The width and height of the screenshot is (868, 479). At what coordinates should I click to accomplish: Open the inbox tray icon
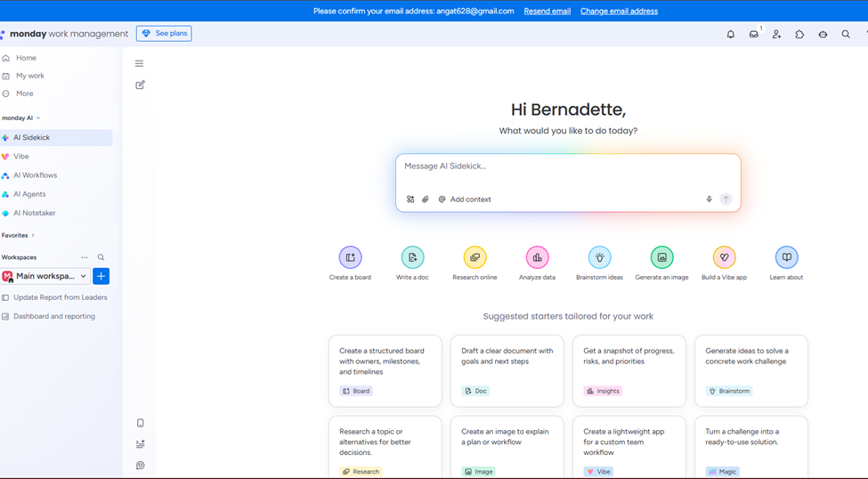(754, 34)
